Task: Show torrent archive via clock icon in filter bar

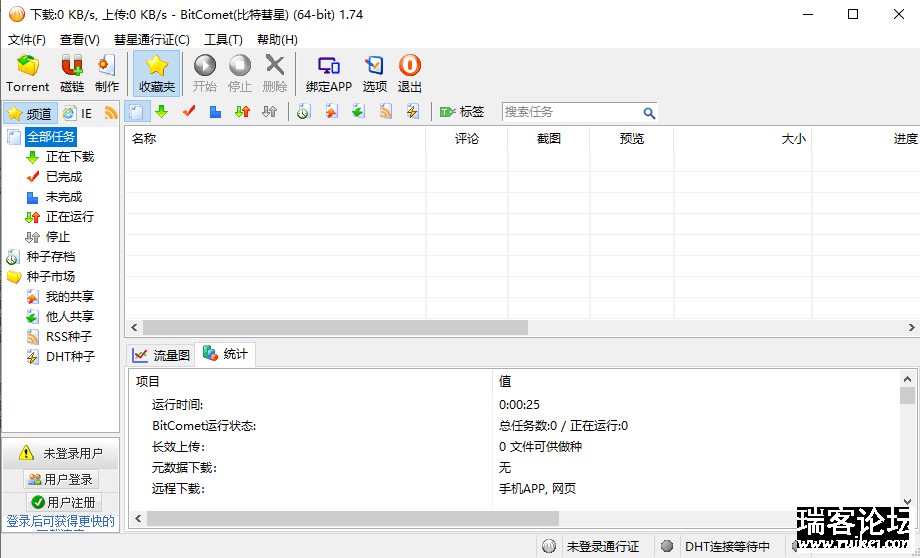Action: tap(303, 111)
